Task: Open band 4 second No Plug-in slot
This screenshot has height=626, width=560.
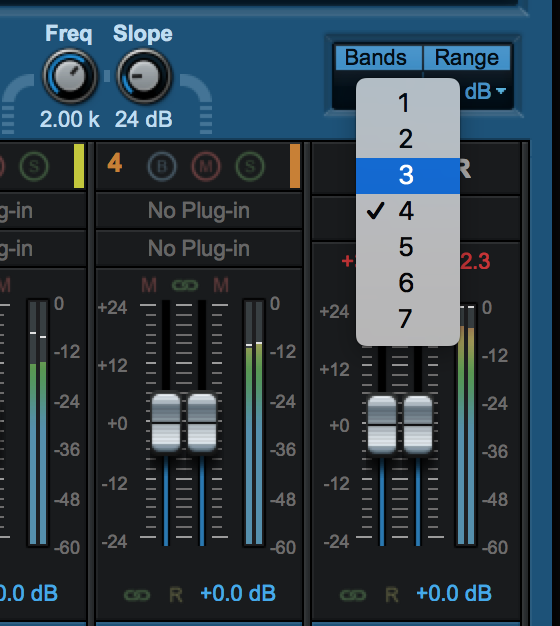Action: click(x=199, y=248)
